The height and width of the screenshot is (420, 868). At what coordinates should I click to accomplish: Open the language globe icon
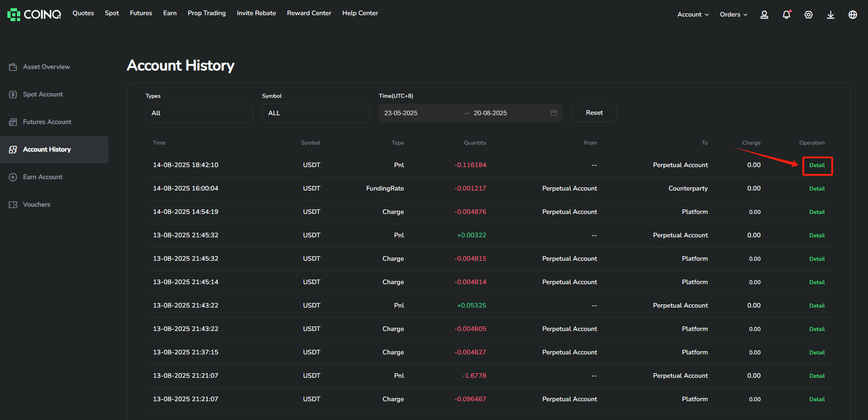coord(852,14)
